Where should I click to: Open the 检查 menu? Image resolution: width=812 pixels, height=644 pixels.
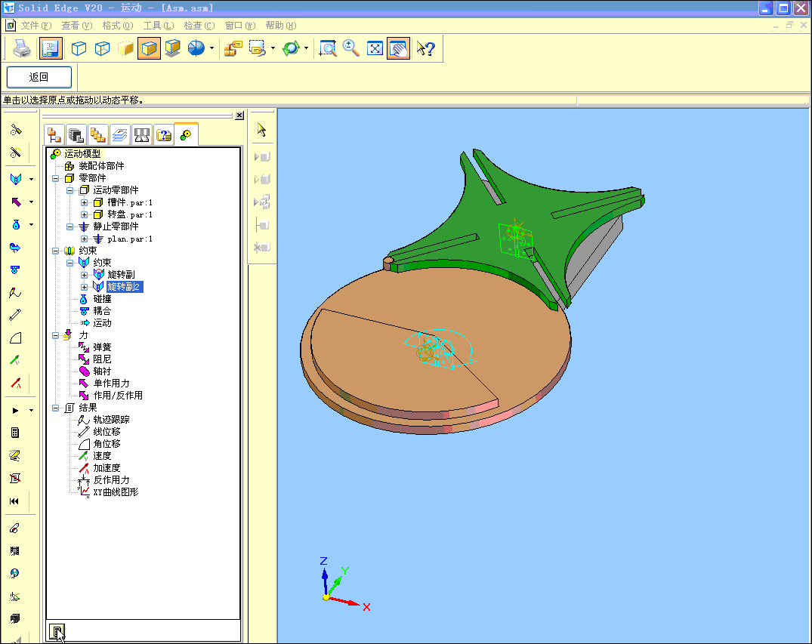tap(199, 26)
